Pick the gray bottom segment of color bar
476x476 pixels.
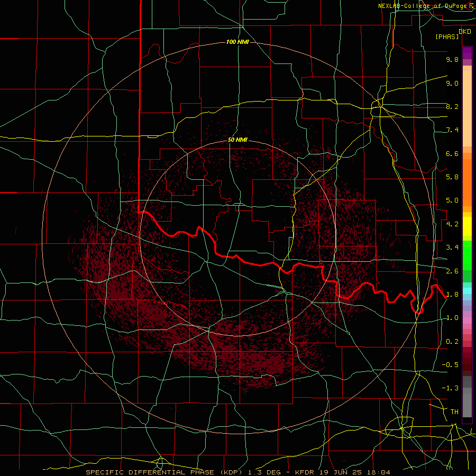pos(467,405)
